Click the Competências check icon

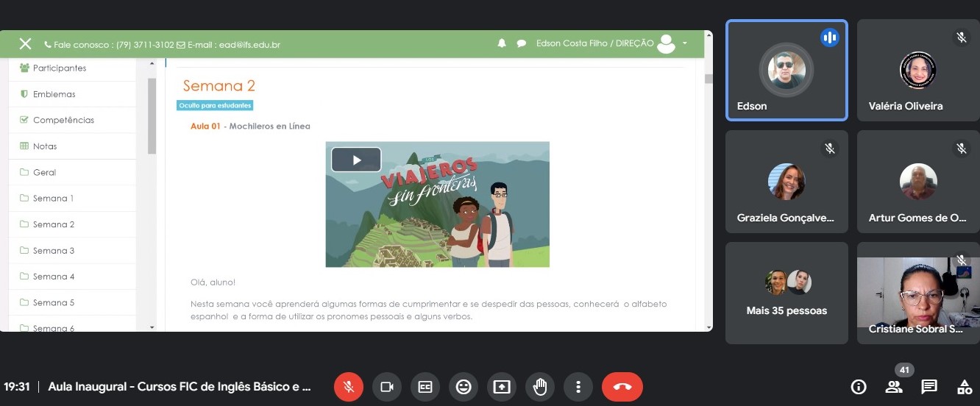click(24, 120)
